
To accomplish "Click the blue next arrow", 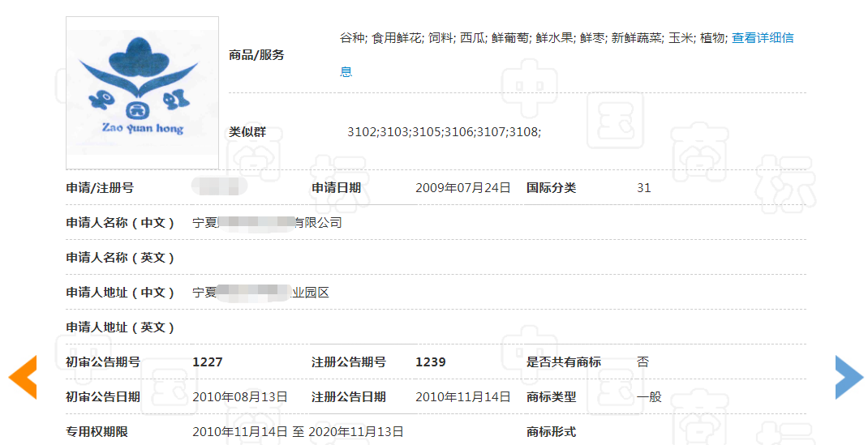I will pyautogui.click(x=849, y=378).
